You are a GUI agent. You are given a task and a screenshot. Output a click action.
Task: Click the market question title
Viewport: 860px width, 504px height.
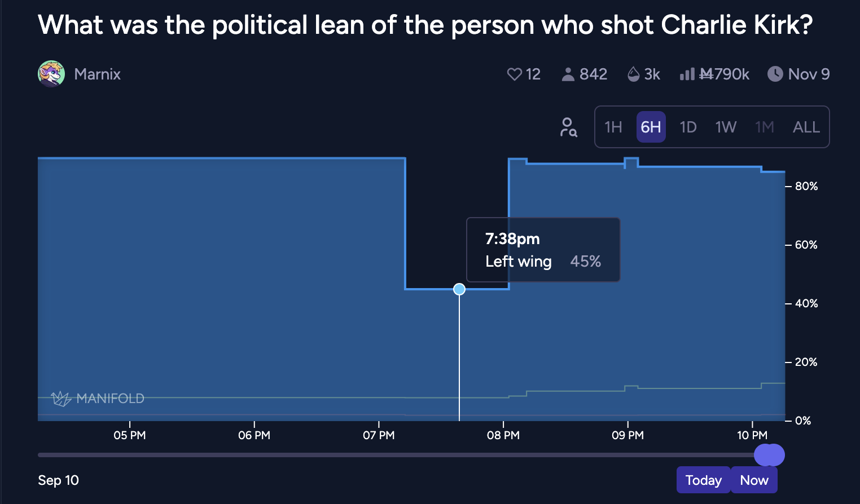coord(425,25)
